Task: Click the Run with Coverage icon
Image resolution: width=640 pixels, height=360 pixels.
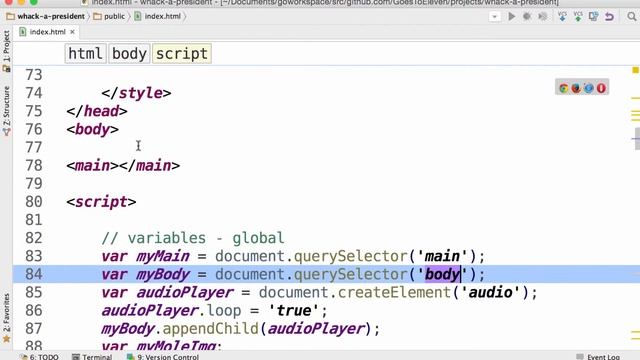Action: [542, 16]
